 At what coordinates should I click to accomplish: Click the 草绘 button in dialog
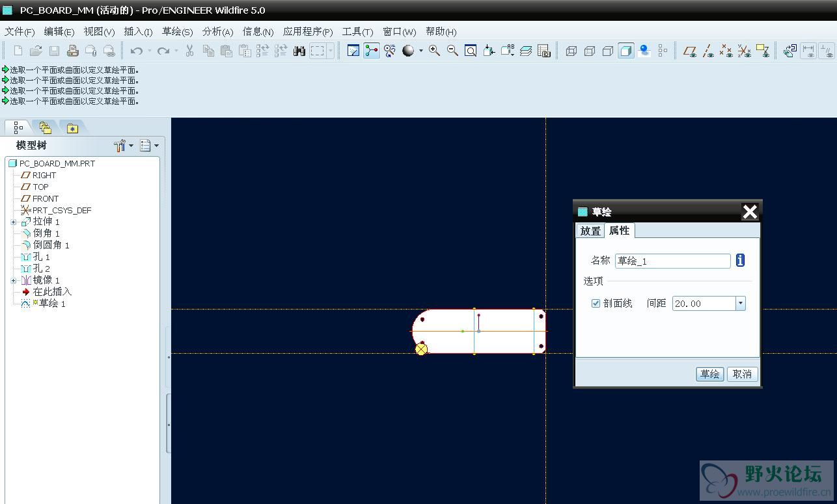pos(709,374)
